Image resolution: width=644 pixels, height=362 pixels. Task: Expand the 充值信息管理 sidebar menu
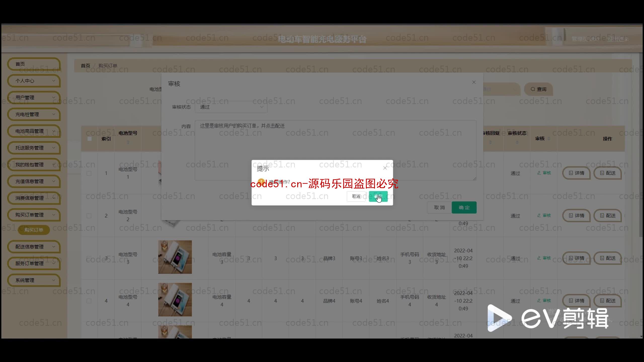coord(34,182)
